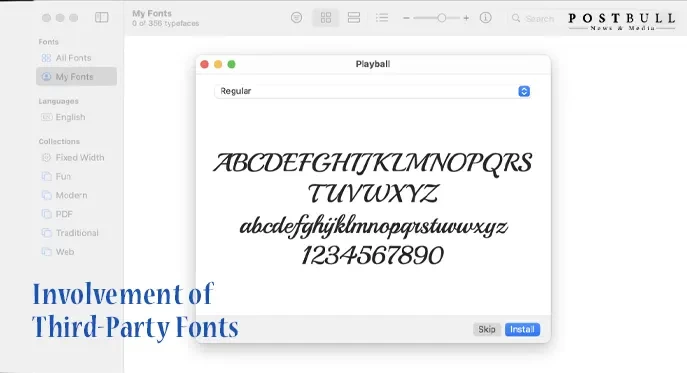Minimize the Playball dialog
687x373 pixels.
point(218,64)
